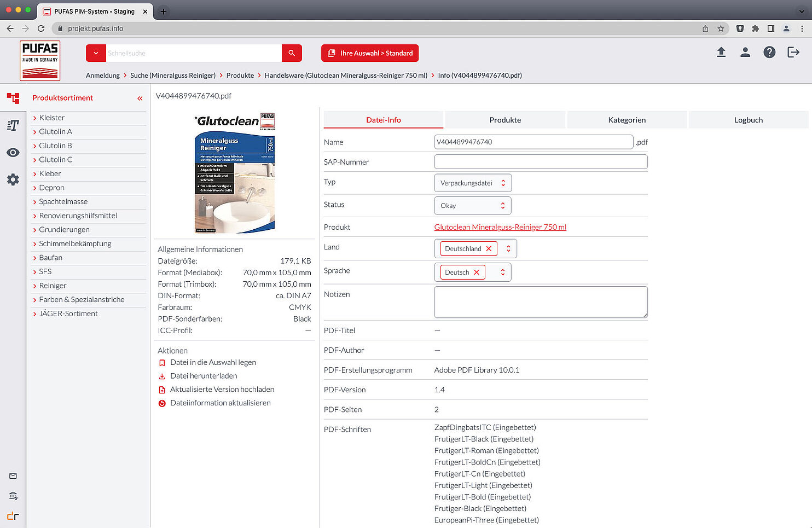The width and height of the screenshot is (812, 528).
Task: Remove the Deutsch language tag
Action: point(477,272)
